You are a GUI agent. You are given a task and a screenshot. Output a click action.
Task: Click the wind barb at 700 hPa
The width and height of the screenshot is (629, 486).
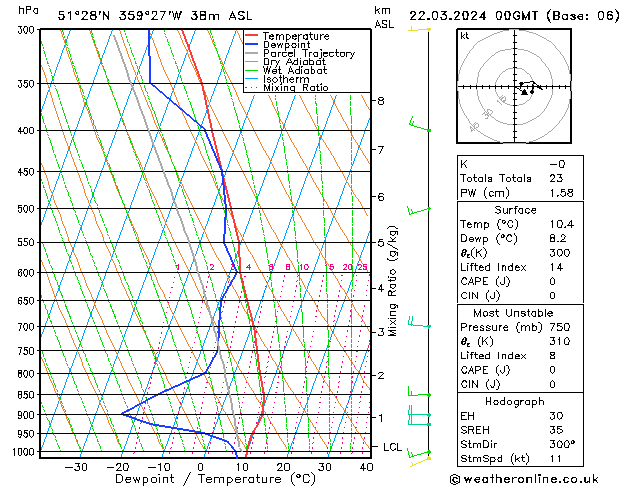pos(419,322)
